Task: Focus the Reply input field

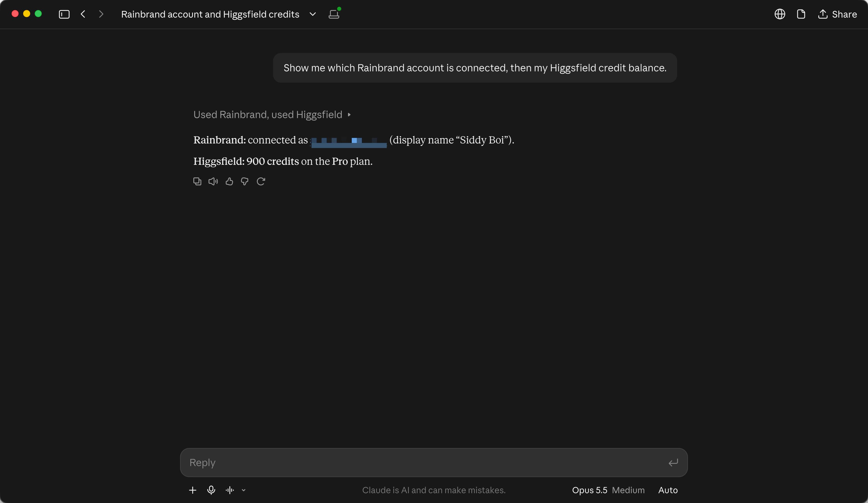Action: click(x=434, y=462)
